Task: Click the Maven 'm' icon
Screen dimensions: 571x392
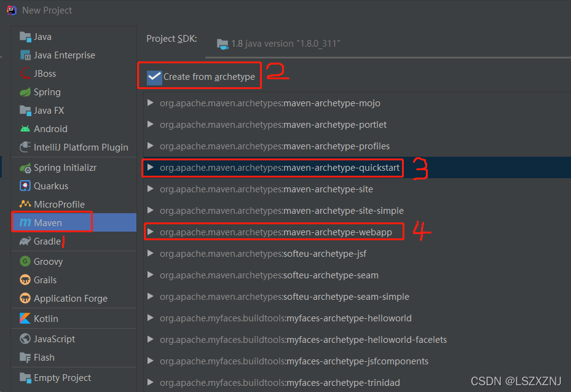Action: pos(25,223)
